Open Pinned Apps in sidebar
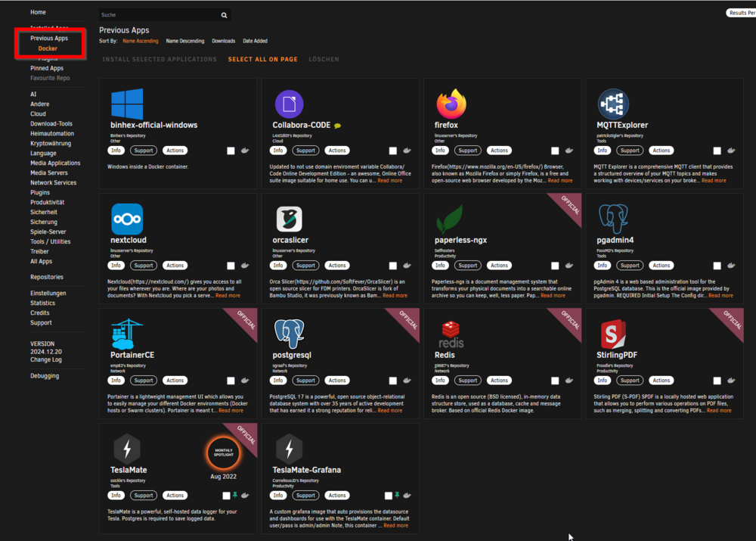The width and height of the screenshot is (756, 541). pyautogui.click(x=47, y=68)
